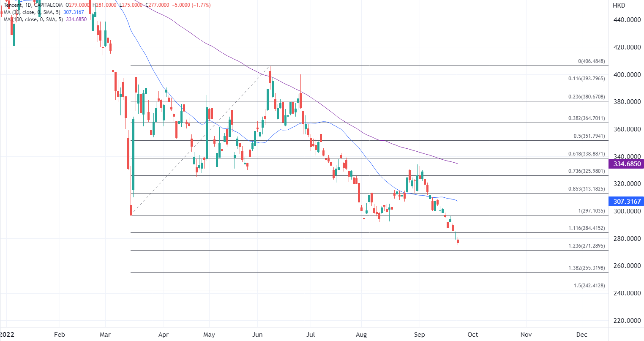The width and height of the screenshot is (644, 341).
Task: Select Fibonacci level 0.736(325.9801) label
Action: (586, 171)
